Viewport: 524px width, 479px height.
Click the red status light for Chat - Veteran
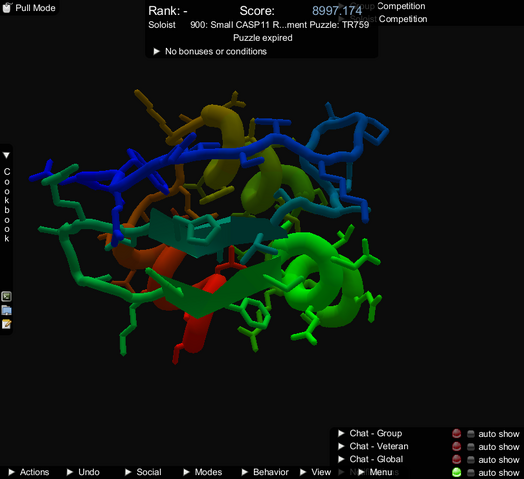456,447
